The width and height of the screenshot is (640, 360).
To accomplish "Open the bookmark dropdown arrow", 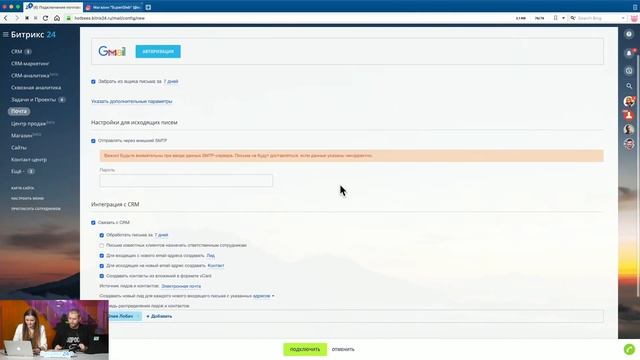I will (563, 18).
